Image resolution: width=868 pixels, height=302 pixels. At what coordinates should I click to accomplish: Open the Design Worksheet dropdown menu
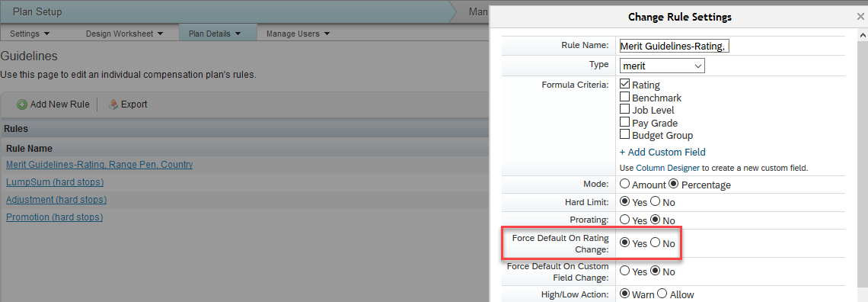coord(125,34)
